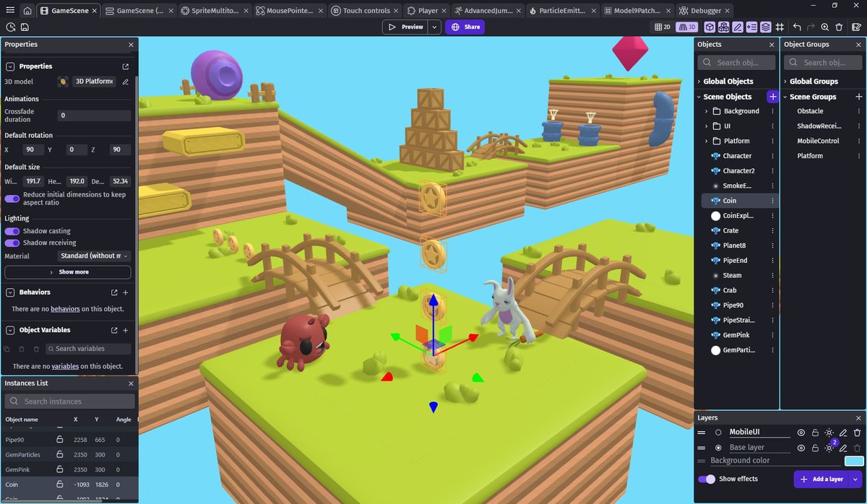
Task: Click the rotation X value field
Action: 33,149
